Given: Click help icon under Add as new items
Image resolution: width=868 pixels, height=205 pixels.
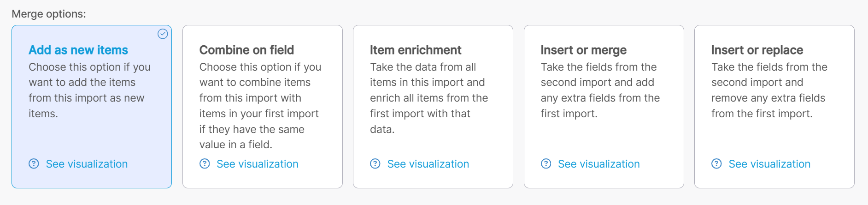Looking at the screenshot, I should pyautogui.click(x=34, y=164).
